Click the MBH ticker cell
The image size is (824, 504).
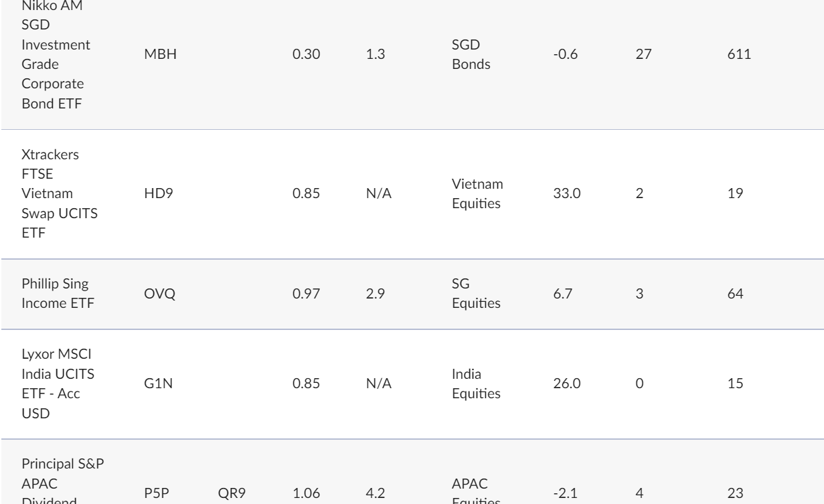pos(160,55)
